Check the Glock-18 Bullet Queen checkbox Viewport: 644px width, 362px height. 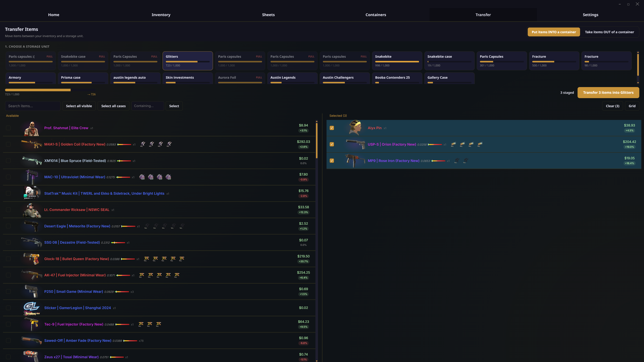[x=8, y=259]
